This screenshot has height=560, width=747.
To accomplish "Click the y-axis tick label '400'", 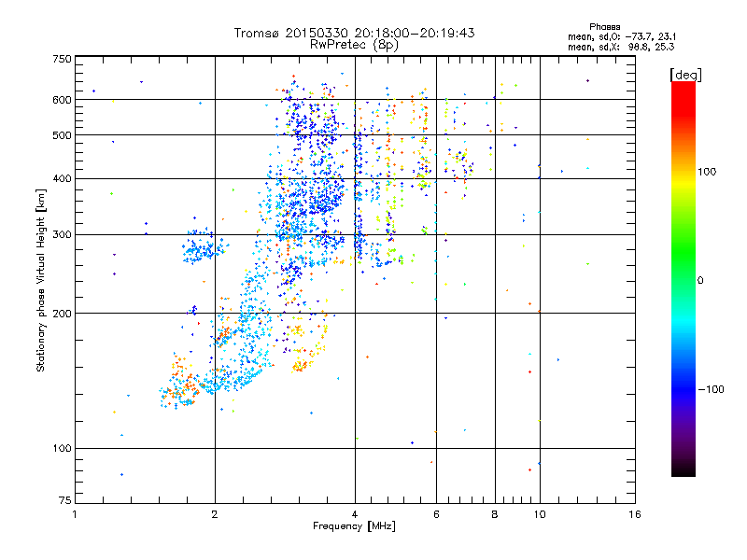I will coord(62,179).
